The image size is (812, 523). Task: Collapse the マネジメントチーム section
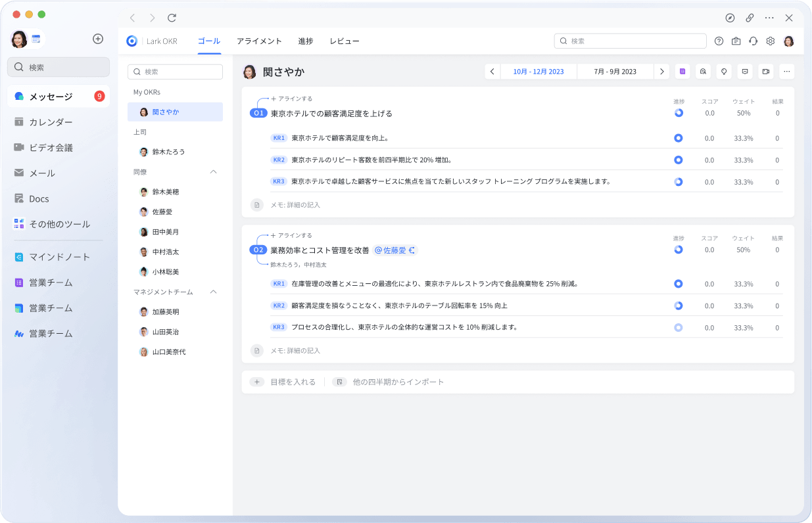pyautogui.click(x=213, y=292)
